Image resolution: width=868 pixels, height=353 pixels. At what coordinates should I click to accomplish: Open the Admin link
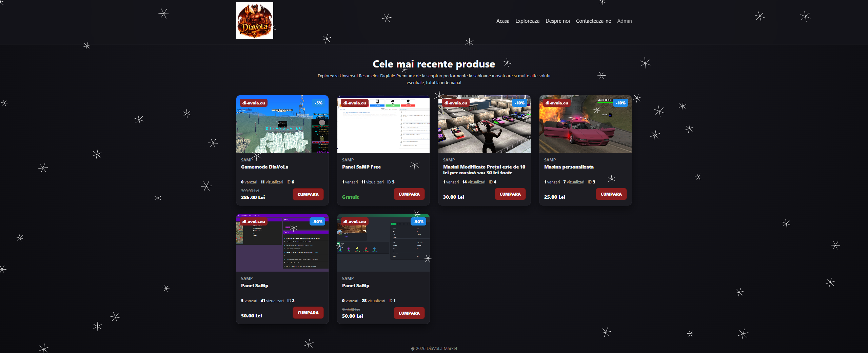[x=624, y=21]
